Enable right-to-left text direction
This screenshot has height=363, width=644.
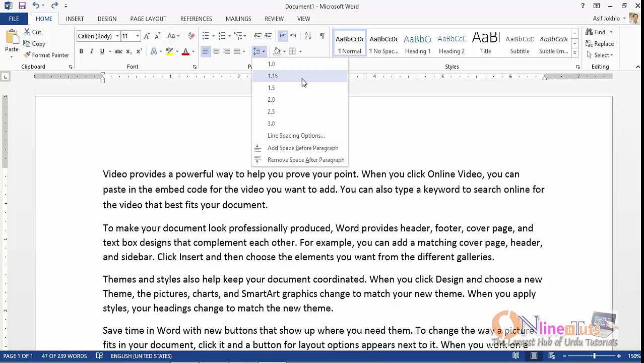coord(293,36)
